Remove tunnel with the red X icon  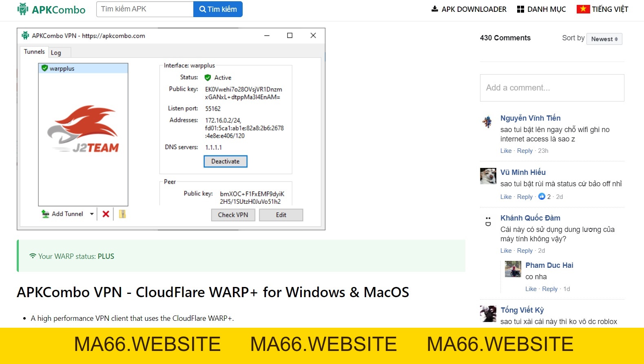point(106,214)
